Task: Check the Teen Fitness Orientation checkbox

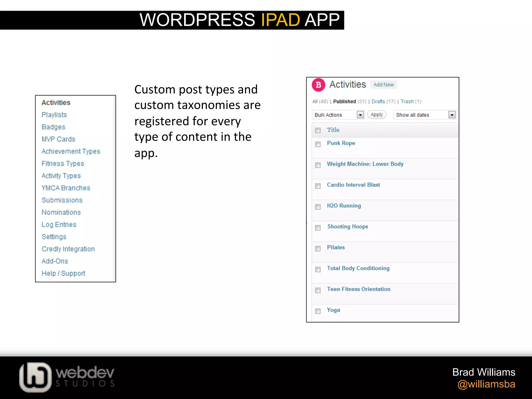Action: 318,290
